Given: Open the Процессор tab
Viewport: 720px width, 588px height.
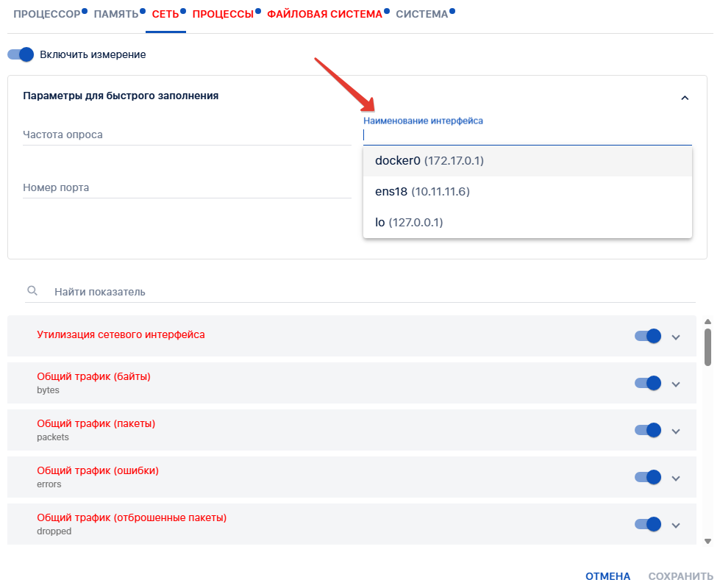Looking at the screenshot, I should pos(46,14).
